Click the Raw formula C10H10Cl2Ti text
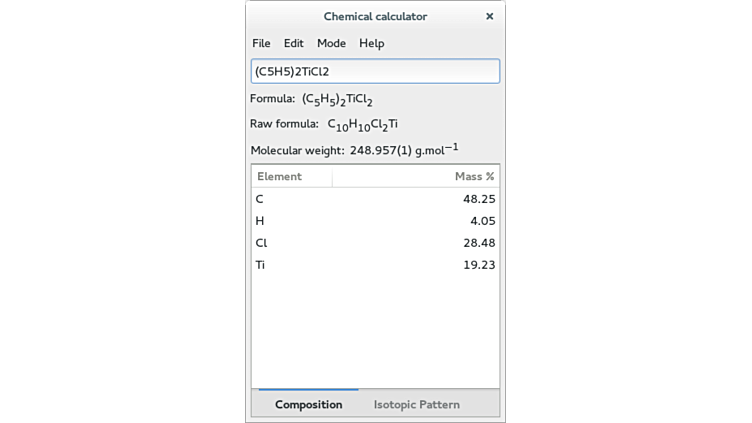This screenshot has width=752, height=423. [363, 125]
